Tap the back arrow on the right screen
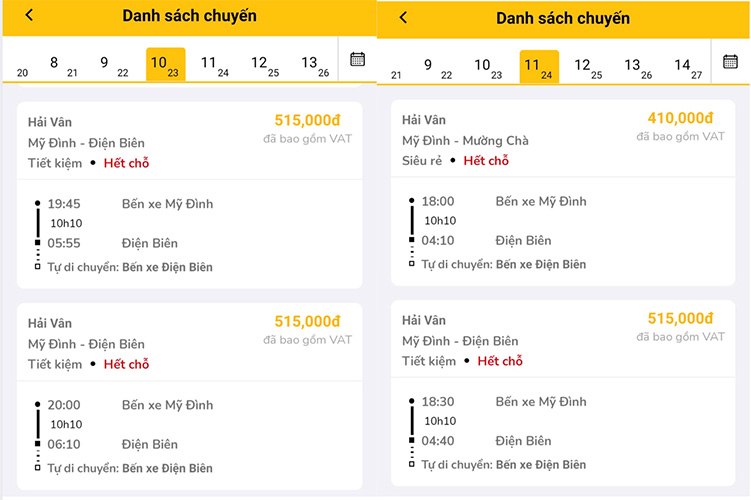 click(x=403, y=17)
